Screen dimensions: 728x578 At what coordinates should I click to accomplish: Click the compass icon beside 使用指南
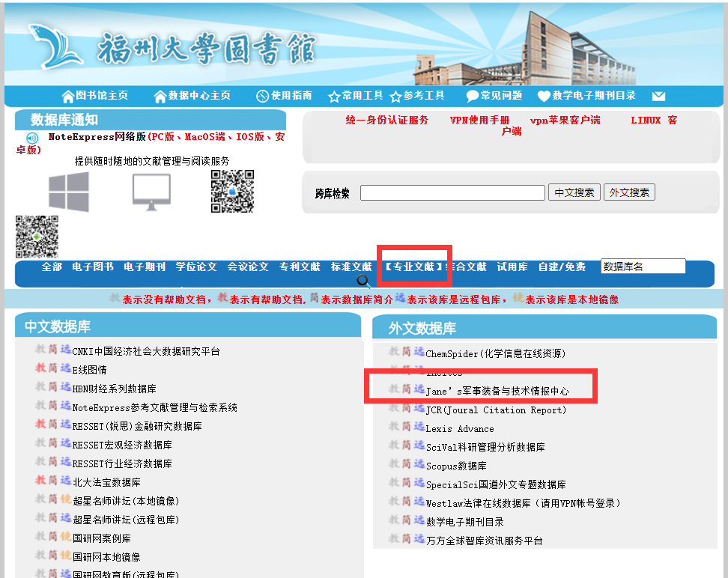[262, 97]
